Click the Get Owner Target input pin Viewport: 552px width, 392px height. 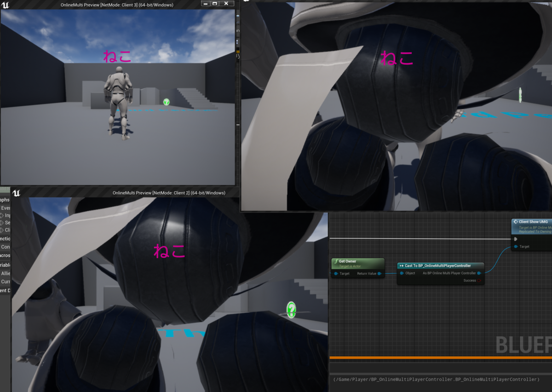(336, 274)
